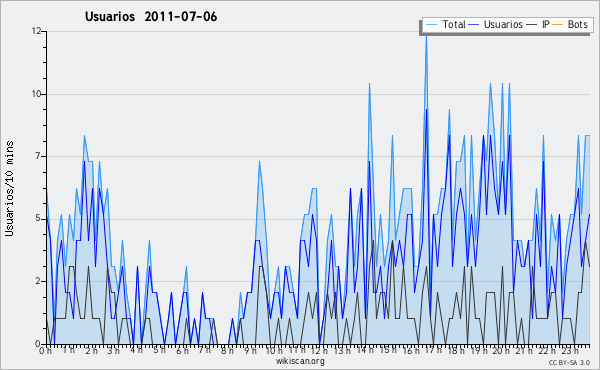Click the x-axis label '6 h'
600x370 pixels.
pyautogui.click(x=182, y=350)
